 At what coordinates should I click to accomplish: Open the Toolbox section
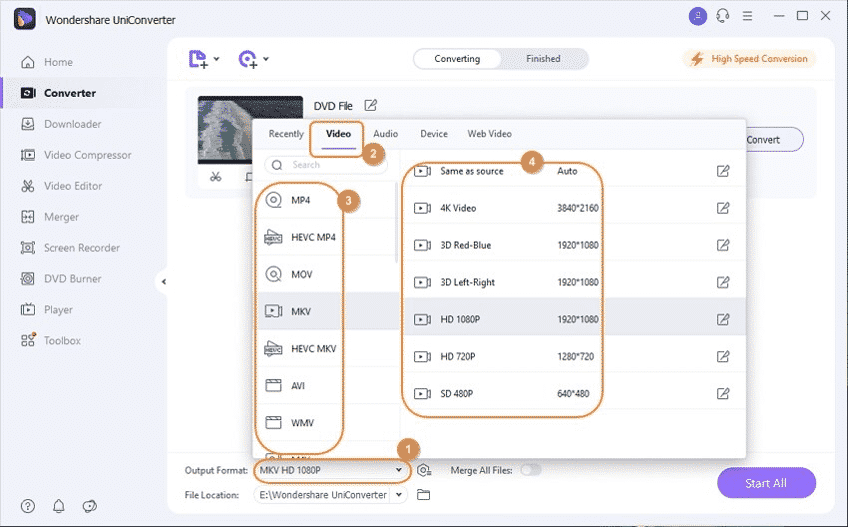[50, 340]
